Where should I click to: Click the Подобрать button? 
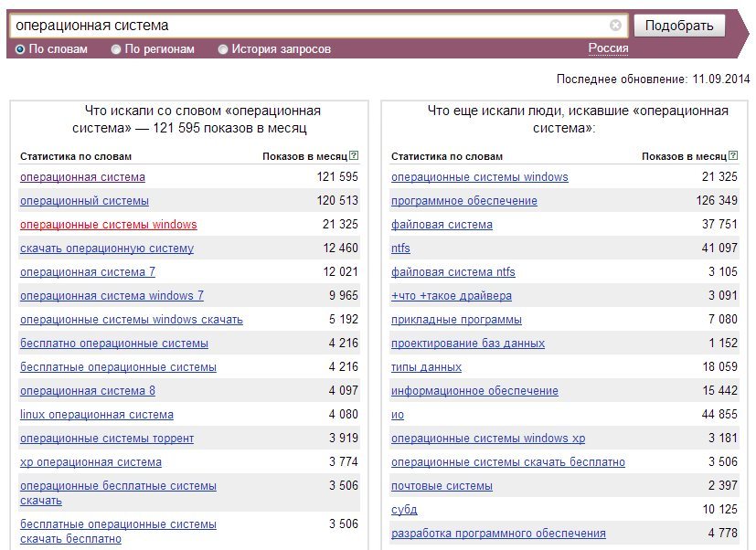point(679,26)
